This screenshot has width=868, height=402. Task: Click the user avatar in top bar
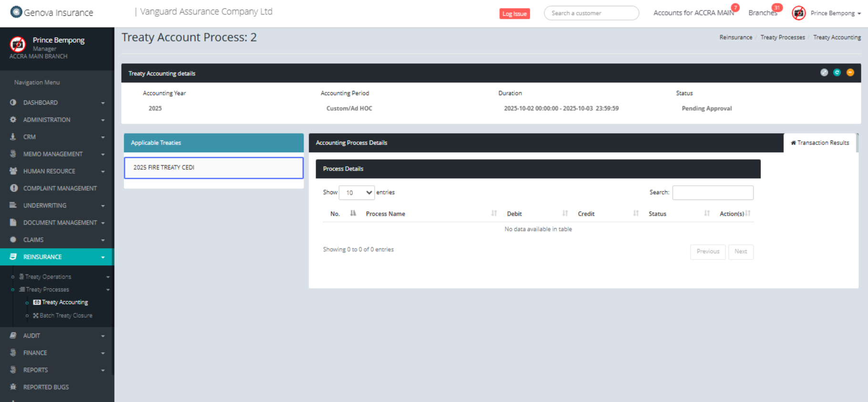[x=798, y=13]
